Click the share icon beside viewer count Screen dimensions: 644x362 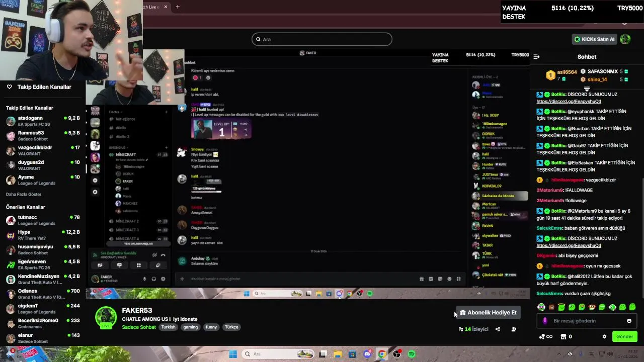[x=498, y=329]
